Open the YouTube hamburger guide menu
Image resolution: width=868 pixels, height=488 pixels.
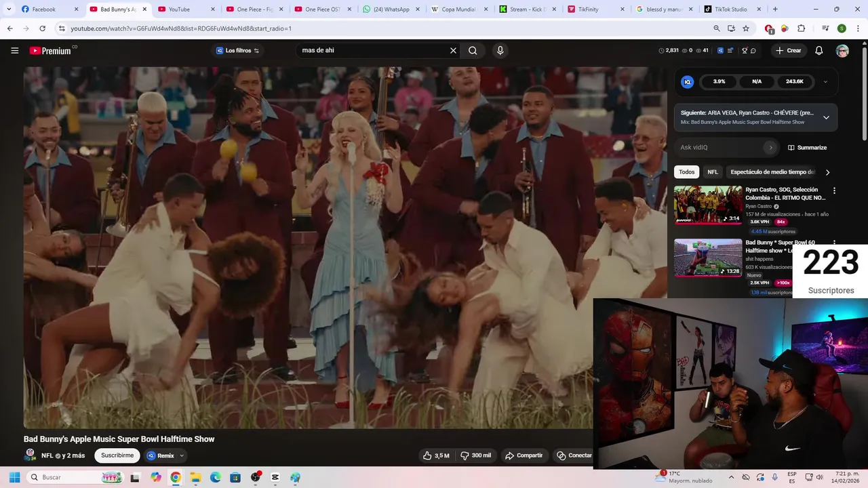(x=14, y=51)
